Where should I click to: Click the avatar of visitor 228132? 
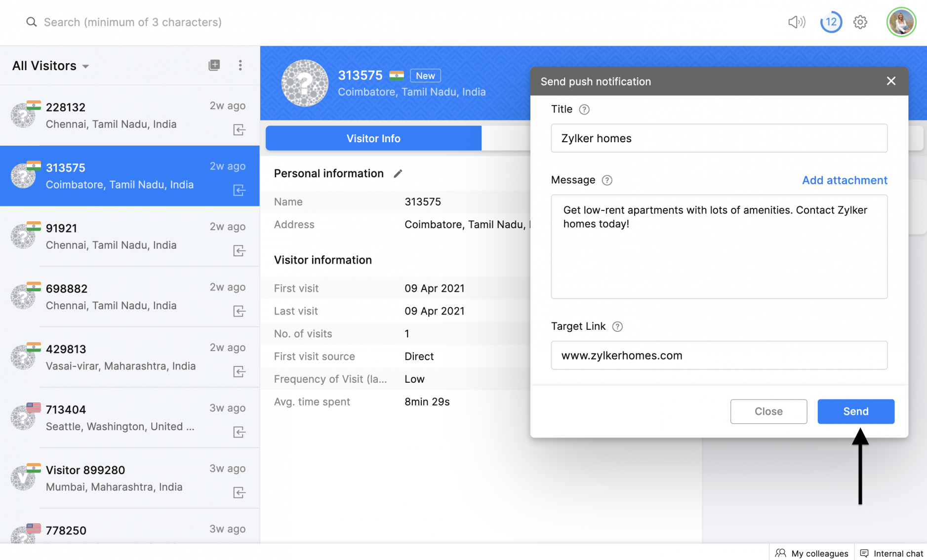23,116
